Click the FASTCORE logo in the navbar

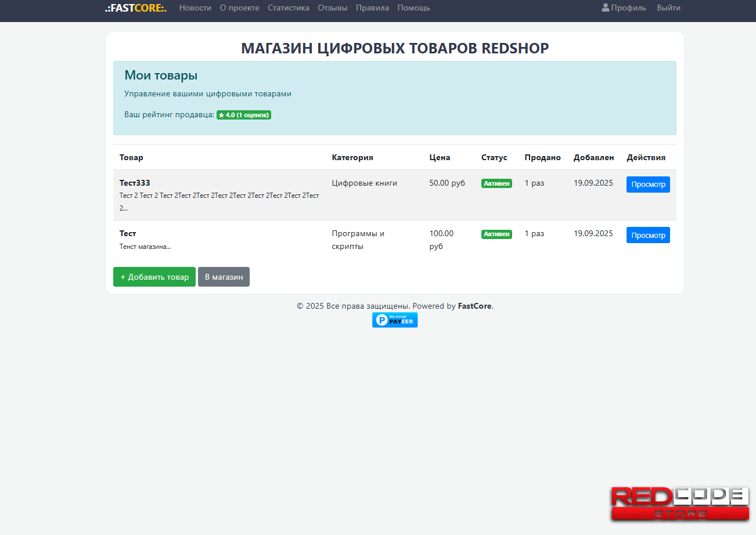click(x=136, y=8)
